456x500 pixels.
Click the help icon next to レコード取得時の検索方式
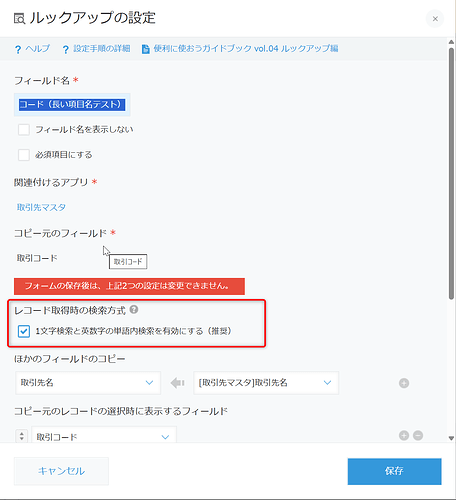[134, 310]
